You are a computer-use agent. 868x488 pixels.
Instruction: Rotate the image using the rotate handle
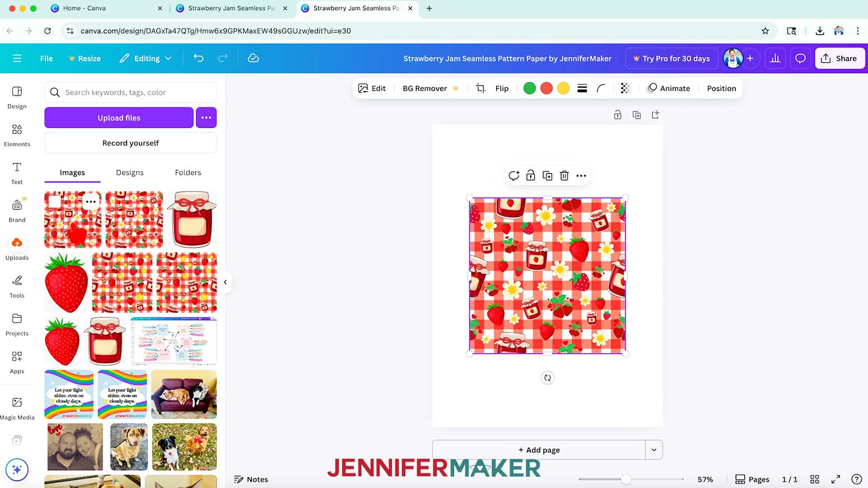tap(548, 378)
